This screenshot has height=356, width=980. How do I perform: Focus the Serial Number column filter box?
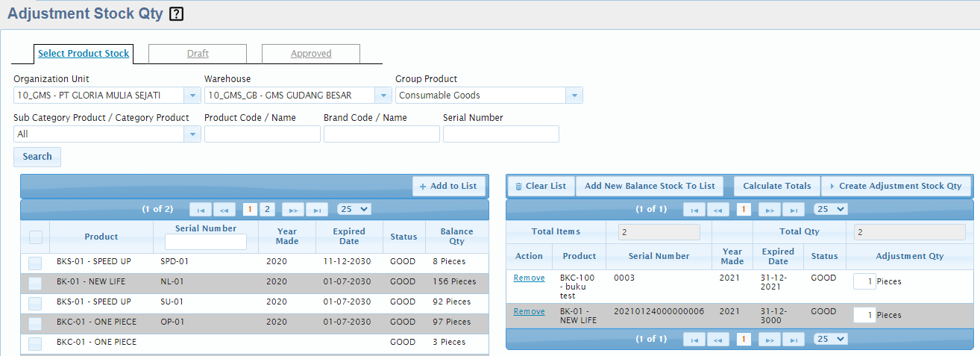pyautogui.click(x=206, y=242)
